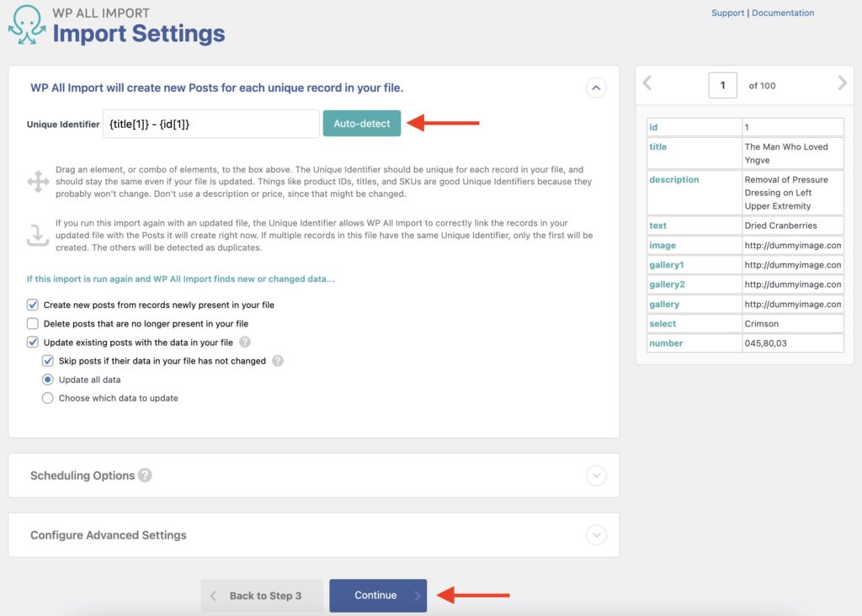The height and width of the screenshot is (616, 862).
Task: Click the Auto-detect button
Action: point(360,122)
